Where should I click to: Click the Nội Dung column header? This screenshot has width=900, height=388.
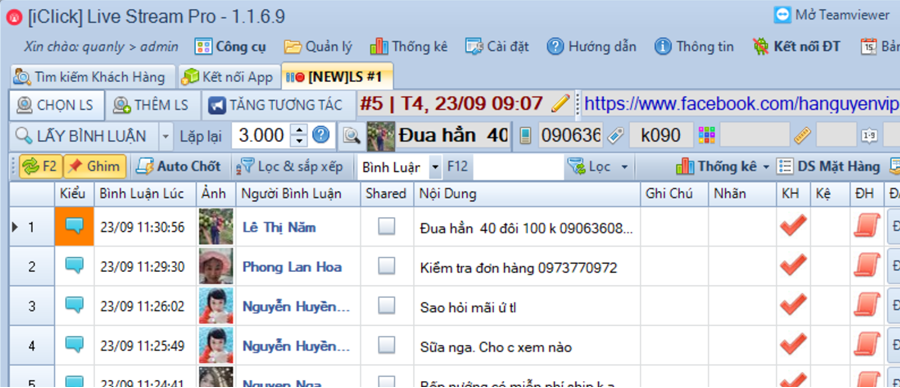point(527,194)
